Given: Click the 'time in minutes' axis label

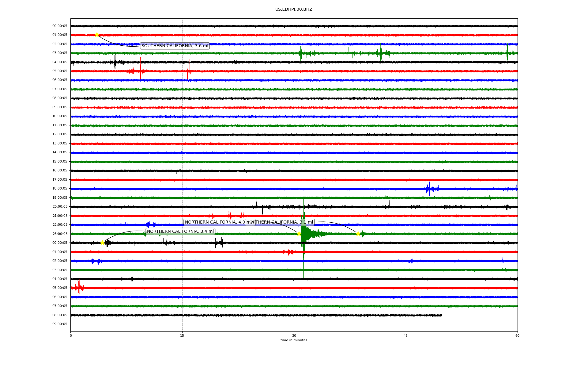Looking at the screenshot, I should click(294, 340).
